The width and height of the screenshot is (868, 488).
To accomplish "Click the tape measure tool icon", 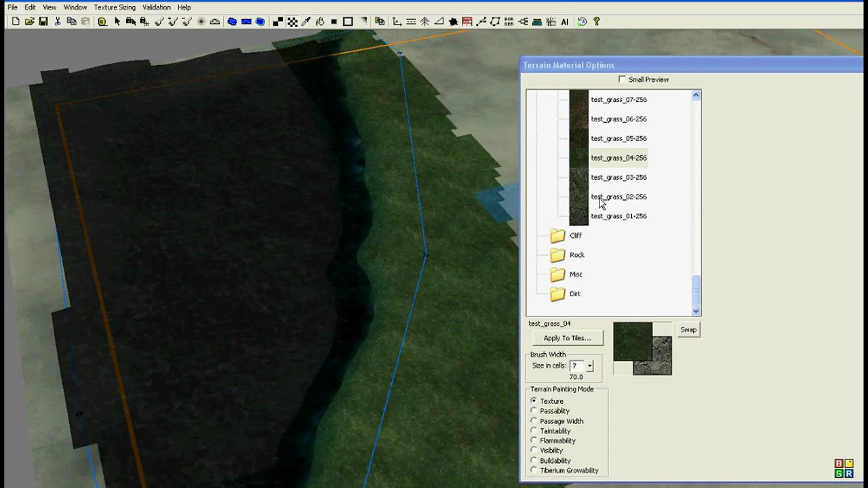I will point(102,22).
